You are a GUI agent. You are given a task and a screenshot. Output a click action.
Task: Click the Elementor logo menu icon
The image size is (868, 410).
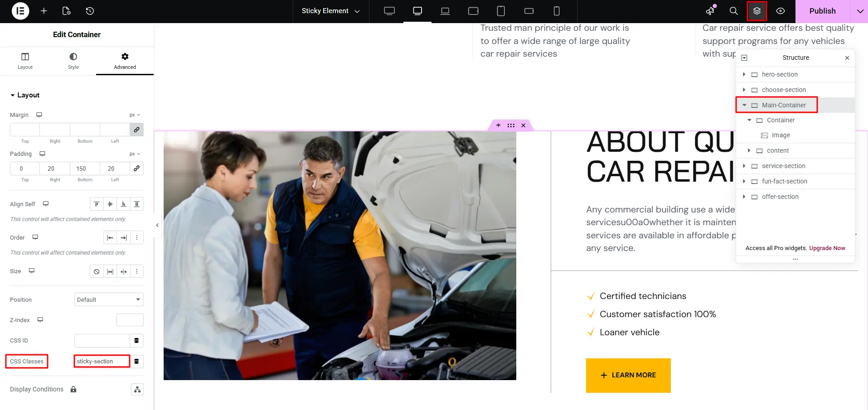pos(20,11)
